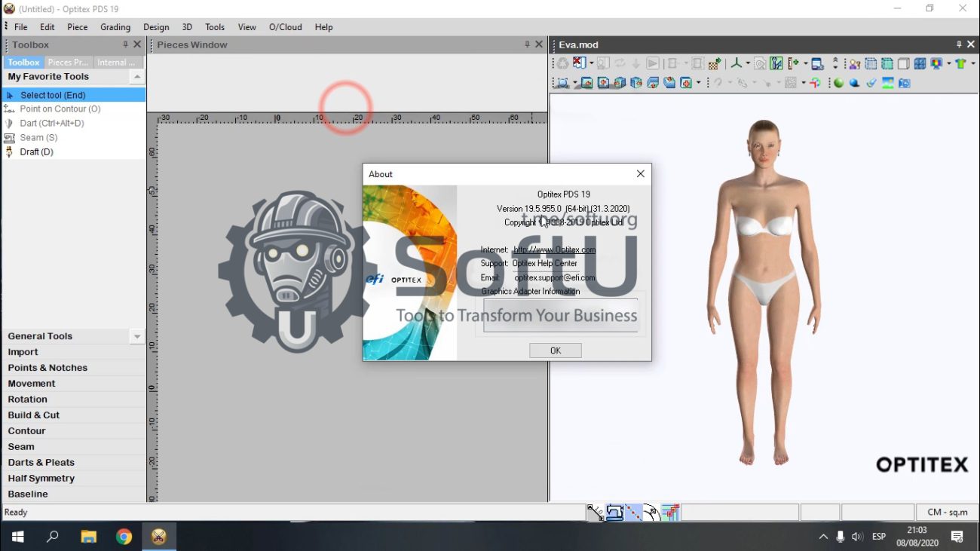Click the camera snapshot icon

(904, 83)
